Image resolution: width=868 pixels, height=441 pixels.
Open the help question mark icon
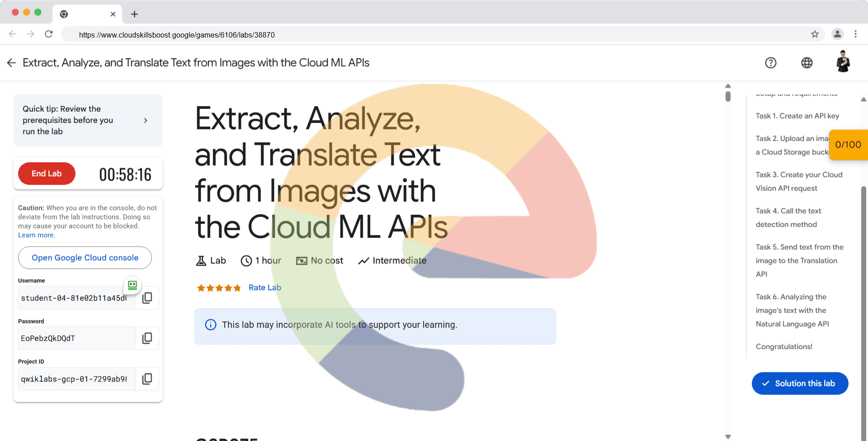pos(770,63)
